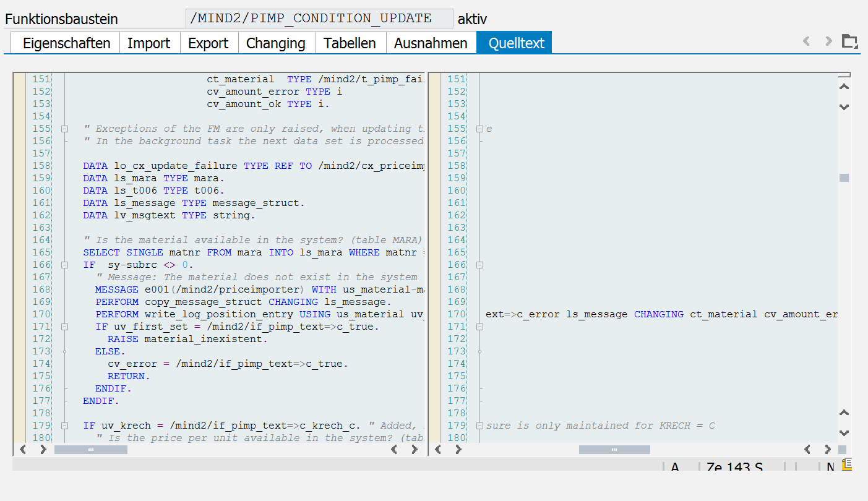Click the square grip at the scrollbar bottom corner

point(843,450)
